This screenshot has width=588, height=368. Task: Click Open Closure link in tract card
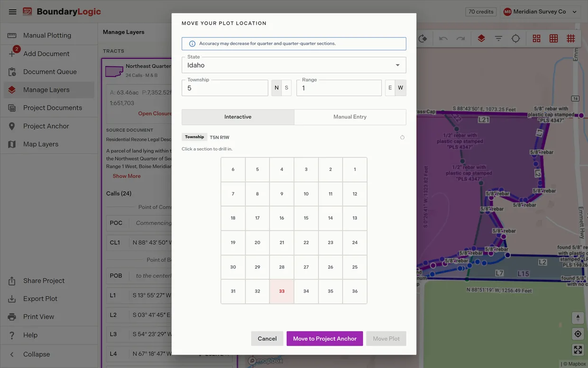click(155, 113)
